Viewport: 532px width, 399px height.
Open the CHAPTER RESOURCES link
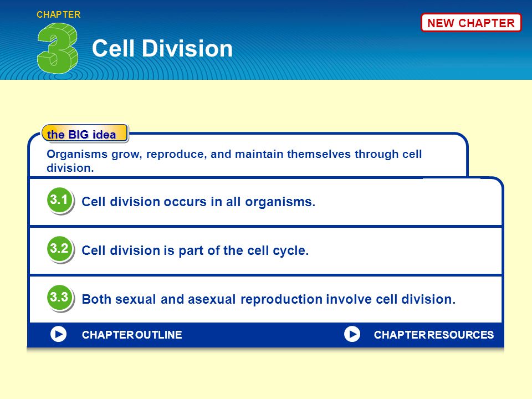pos(433,335)
